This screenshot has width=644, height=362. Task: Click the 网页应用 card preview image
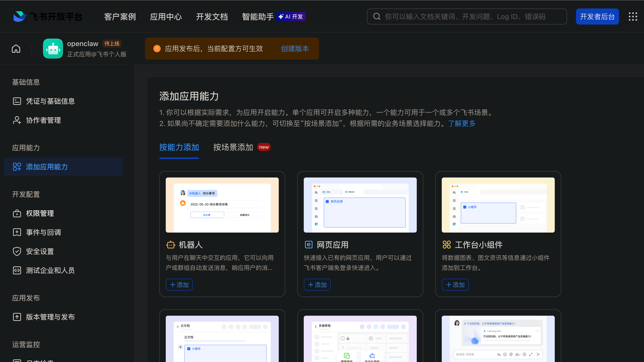coord(360,205)
